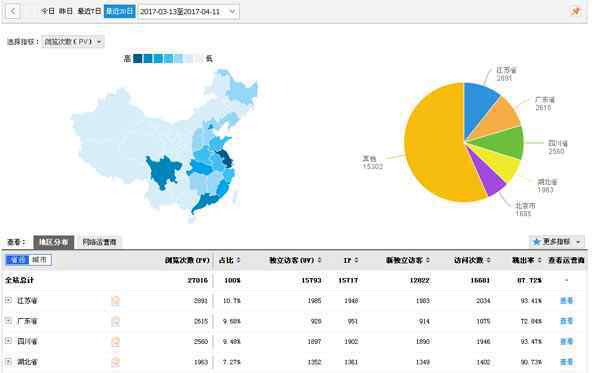Expand the 江苏省 row
600x373 pixels.
pos(8,300)
